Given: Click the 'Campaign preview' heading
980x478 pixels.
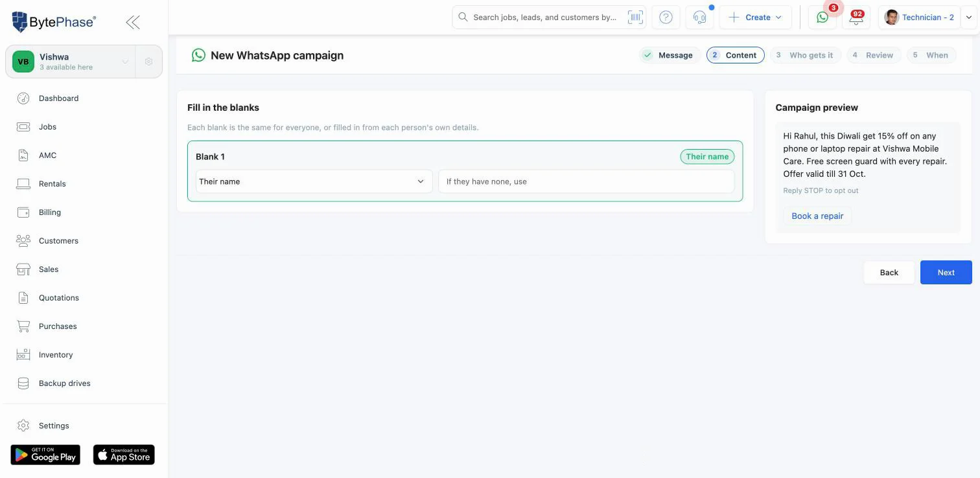Looking at the screenshot, I should 817,108.
